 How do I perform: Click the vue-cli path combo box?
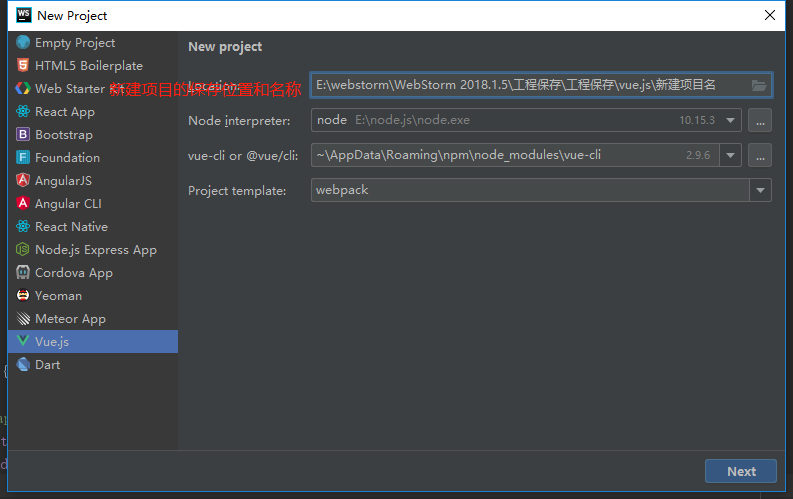pyautogui.click(x=526, y=155)
